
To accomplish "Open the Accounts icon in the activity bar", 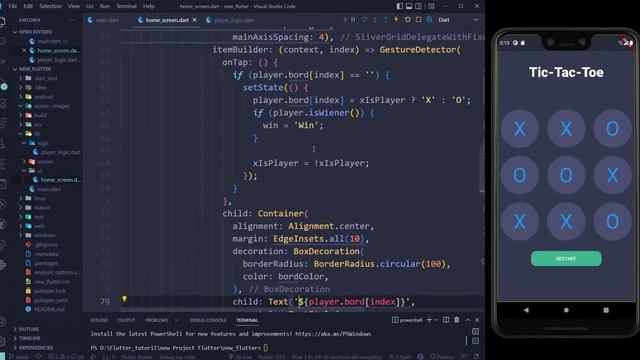I will 2,322.
